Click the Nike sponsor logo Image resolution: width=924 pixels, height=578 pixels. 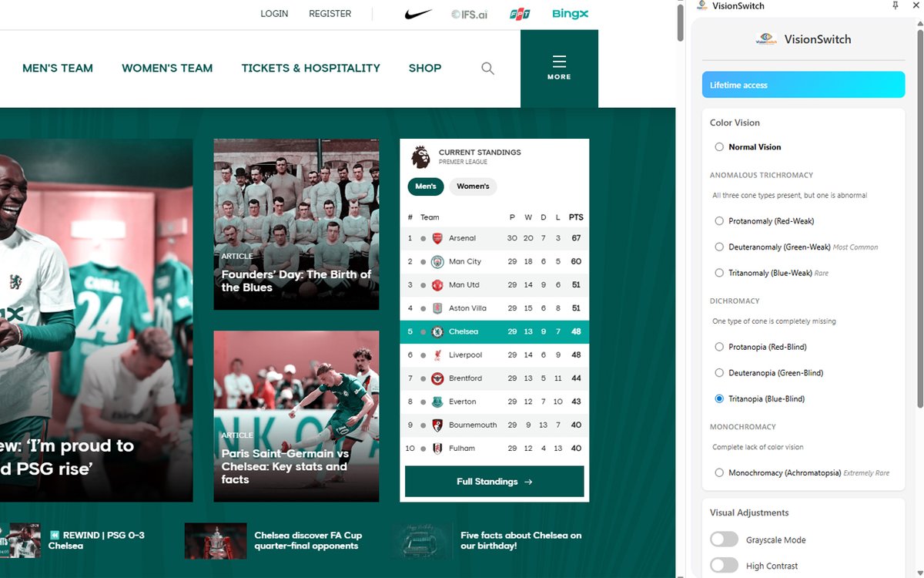pos(418,14)
